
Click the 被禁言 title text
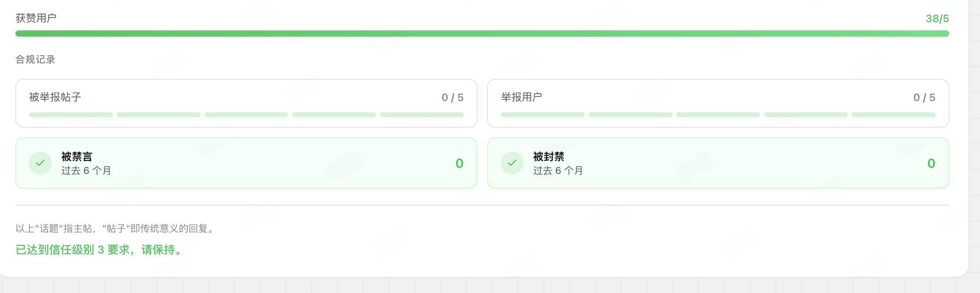click(x=77, y=156)
